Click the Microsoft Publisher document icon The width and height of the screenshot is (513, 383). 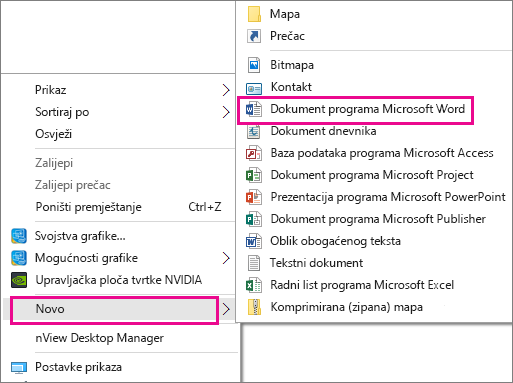tap(254, 219)
